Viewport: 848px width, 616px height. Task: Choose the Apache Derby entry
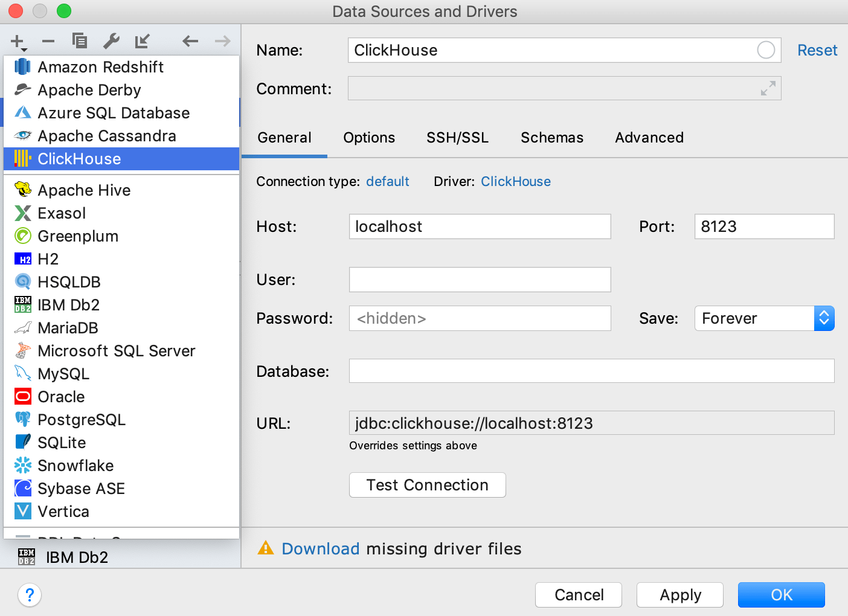coord(121,90)
